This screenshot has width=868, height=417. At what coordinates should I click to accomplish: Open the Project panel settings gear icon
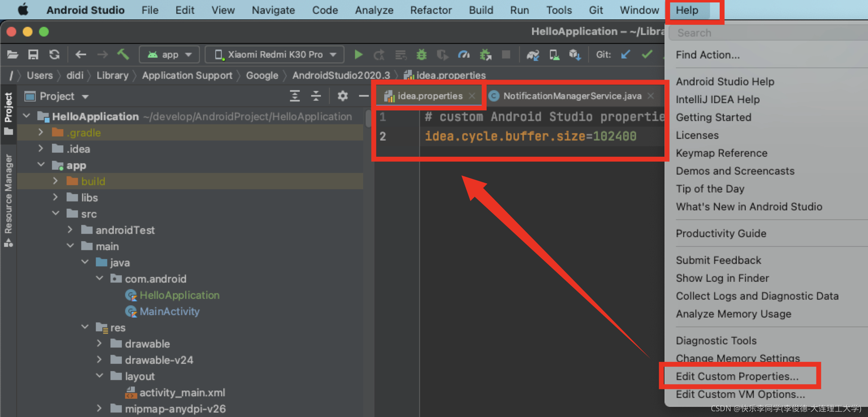(x=342, y=96)
